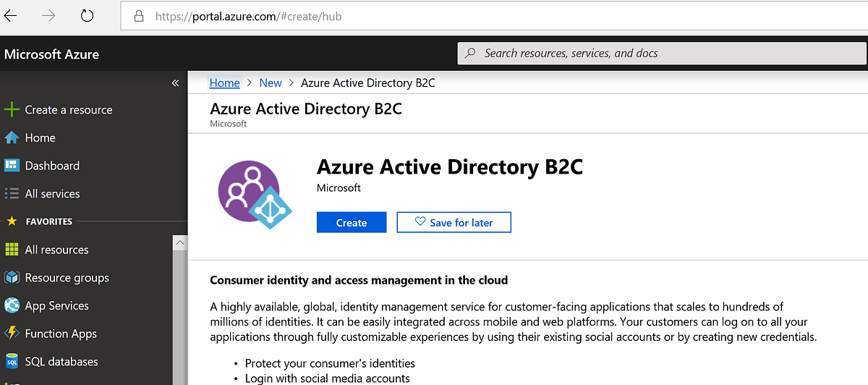This screenshot has height=385, width=868.
Task: Click the SQL databases icon
Action: point(12,362)
